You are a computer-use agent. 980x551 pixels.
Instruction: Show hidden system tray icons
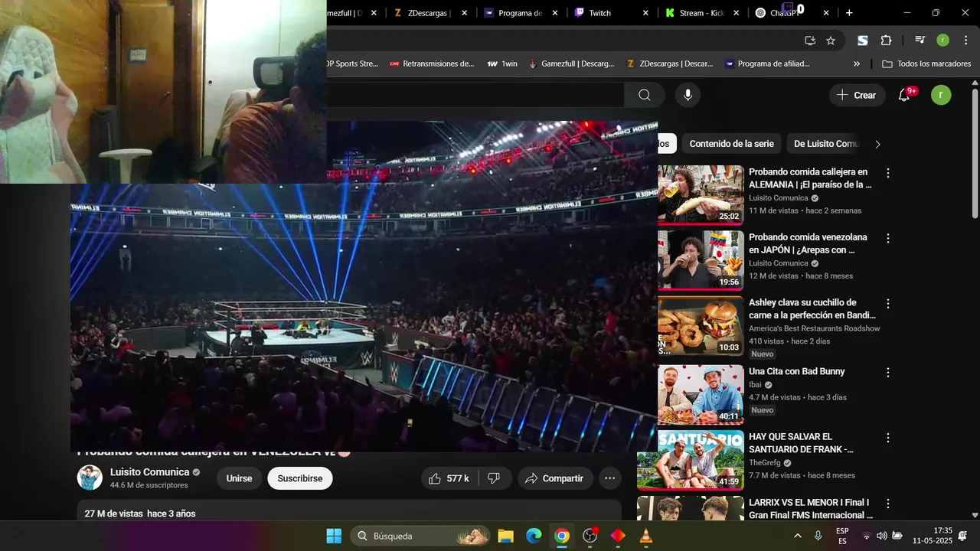click(x=798, y=536)
